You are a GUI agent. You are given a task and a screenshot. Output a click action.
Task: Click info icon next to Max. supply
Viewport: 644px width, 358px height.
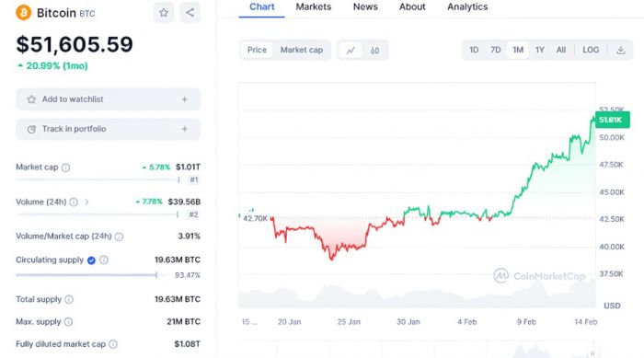click(69, 322)
